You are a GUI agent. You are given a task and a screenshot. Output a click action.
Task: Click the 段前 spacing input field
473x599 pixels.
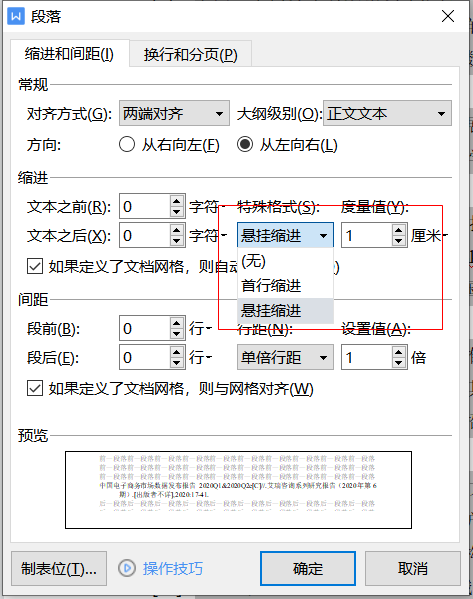tap(145, 328)
